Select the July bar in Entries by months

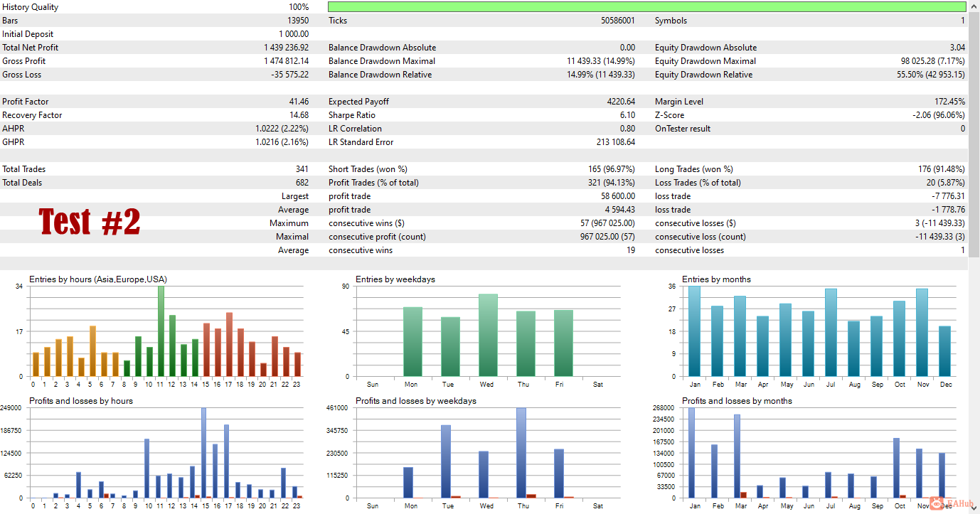click(831, 333)
